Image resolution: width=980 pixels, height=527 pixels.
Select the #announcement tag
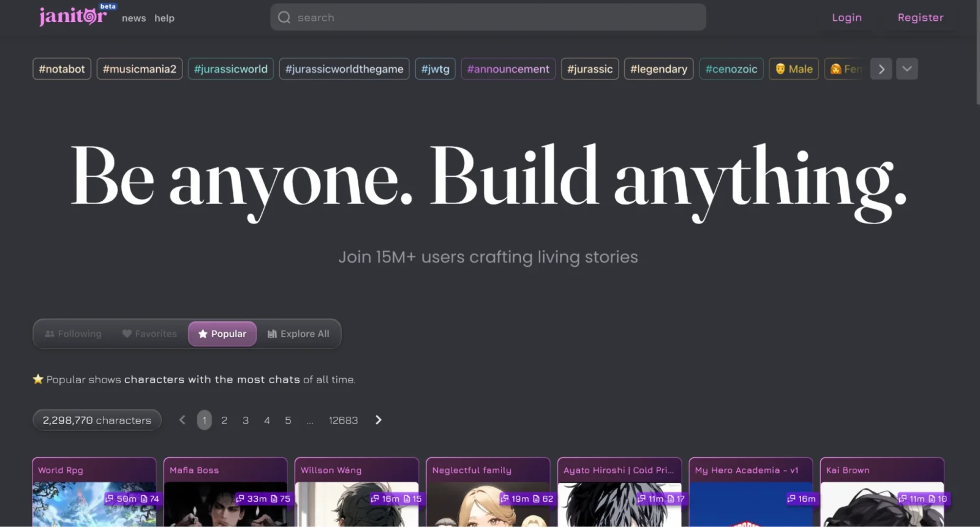508,69
